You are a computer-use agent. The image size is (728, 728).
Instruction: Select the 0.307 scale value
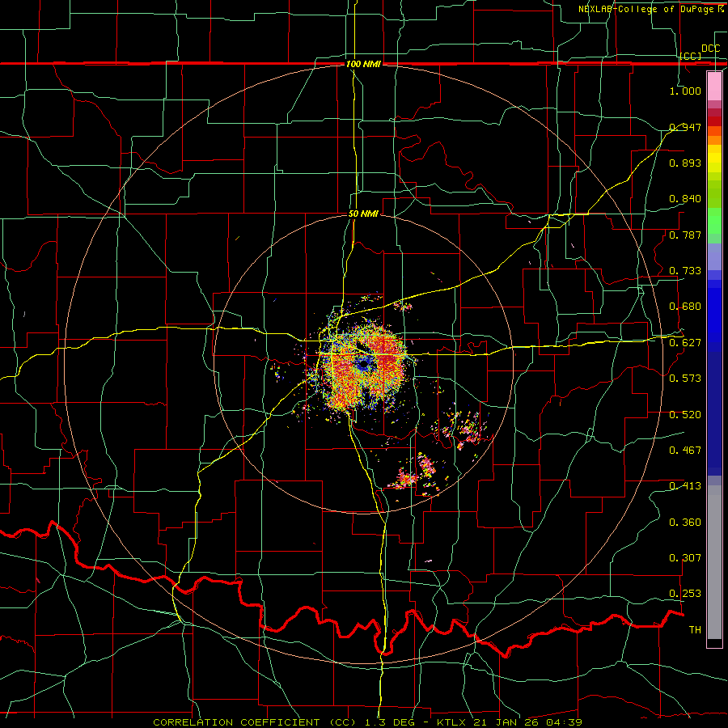(685, 557)
